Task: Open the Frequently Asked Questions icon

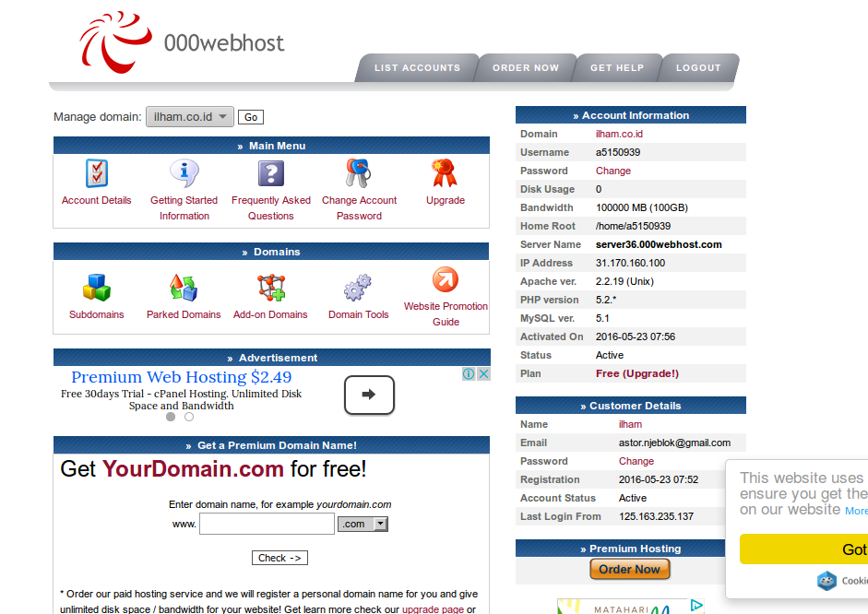Action: 271,173
